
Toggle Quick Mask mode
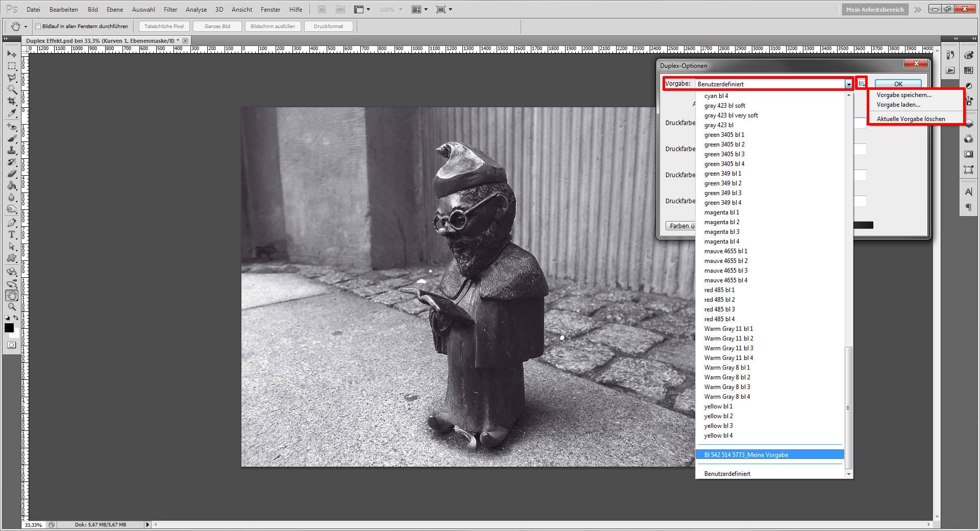click(x=11, y=345)
